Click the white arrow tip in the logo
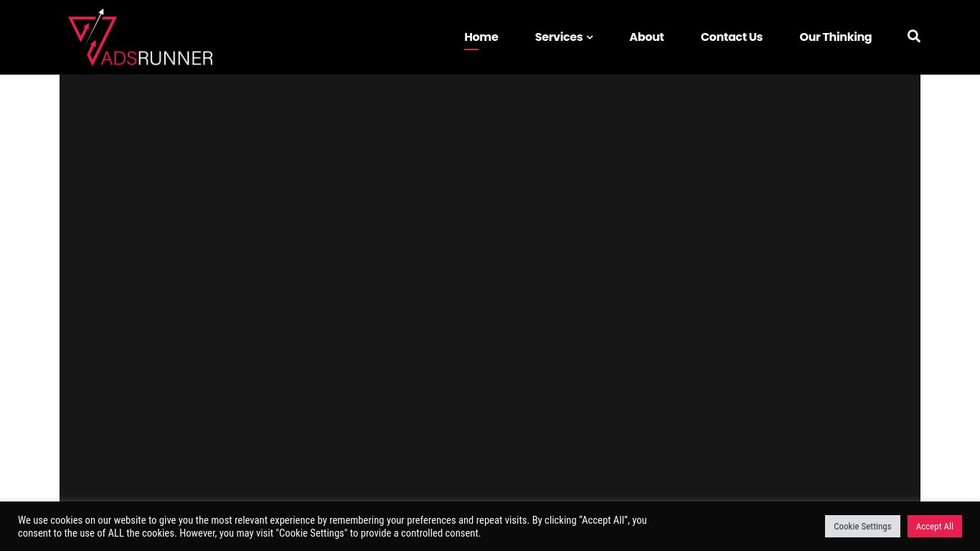 (x=102, y=12)
